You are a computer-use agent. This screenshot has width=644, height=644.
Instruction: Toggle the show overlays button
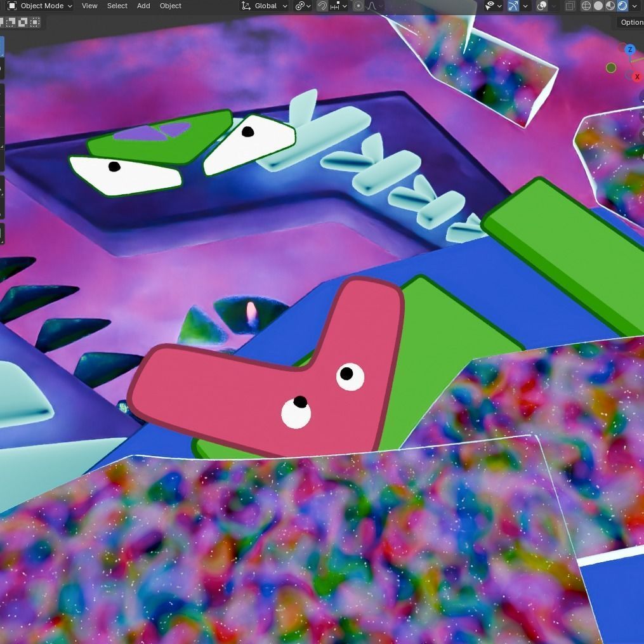542,6
